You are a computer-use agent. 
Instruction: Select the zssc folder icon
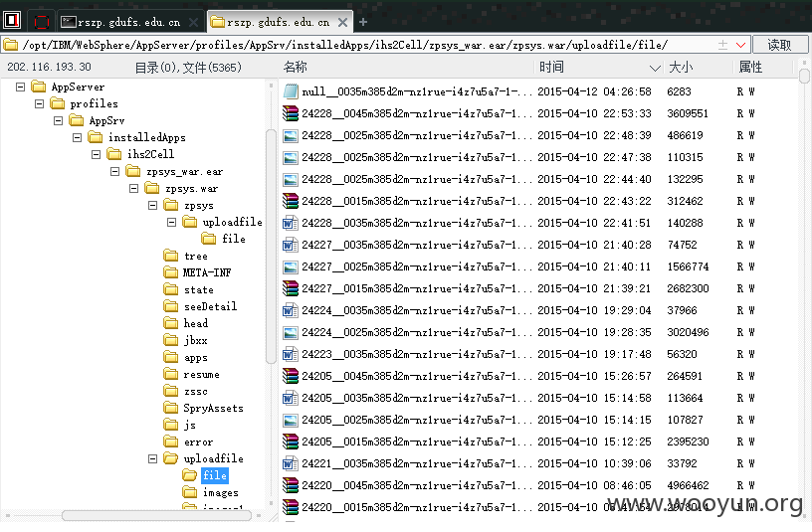[170, 391]
